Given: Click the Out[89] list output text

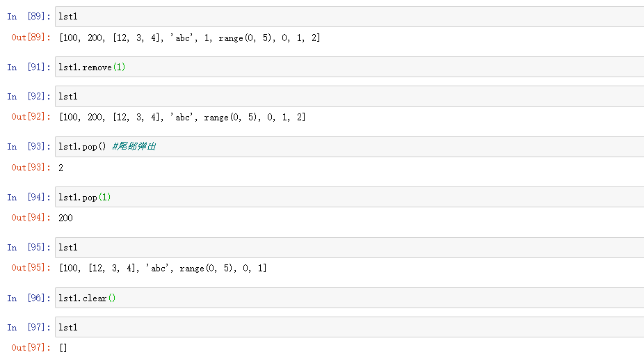Looking at the screenshot, I should (x=189, y=38).
